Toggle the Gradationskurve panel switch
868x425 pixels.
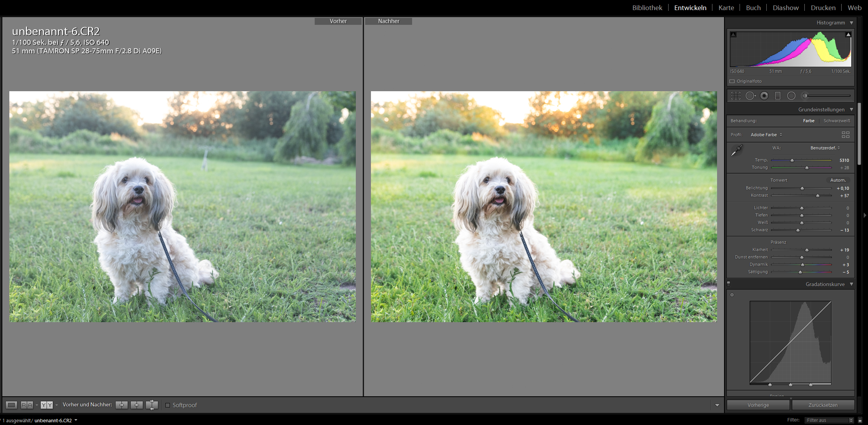[728, 284]
